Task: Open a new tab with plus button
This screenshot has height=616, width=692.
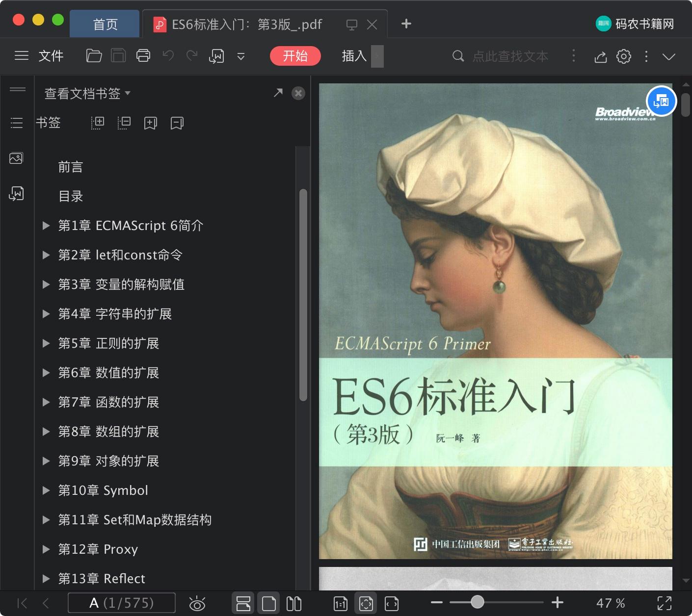Action: pos(406,24)
